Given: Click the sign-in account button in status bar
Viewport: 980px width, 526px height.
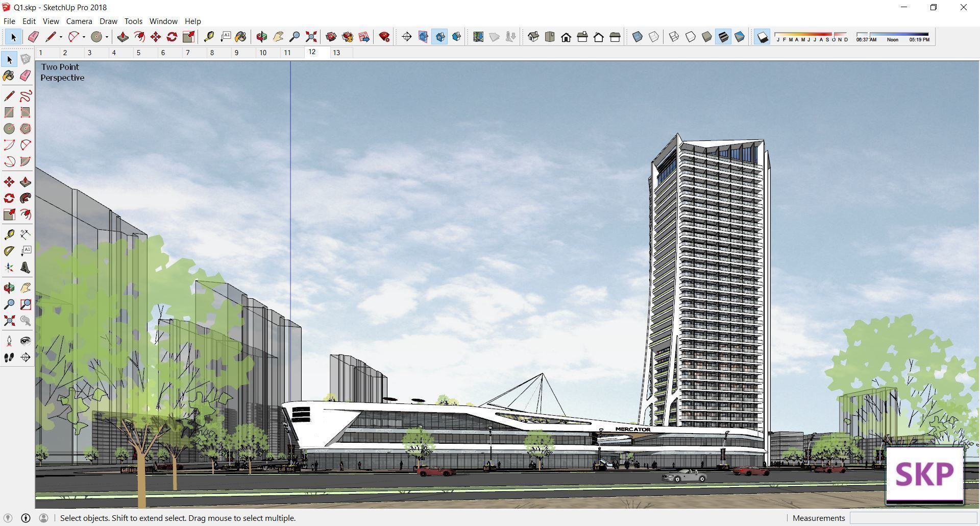Looking at the screenshot, I should click(44, 518).
